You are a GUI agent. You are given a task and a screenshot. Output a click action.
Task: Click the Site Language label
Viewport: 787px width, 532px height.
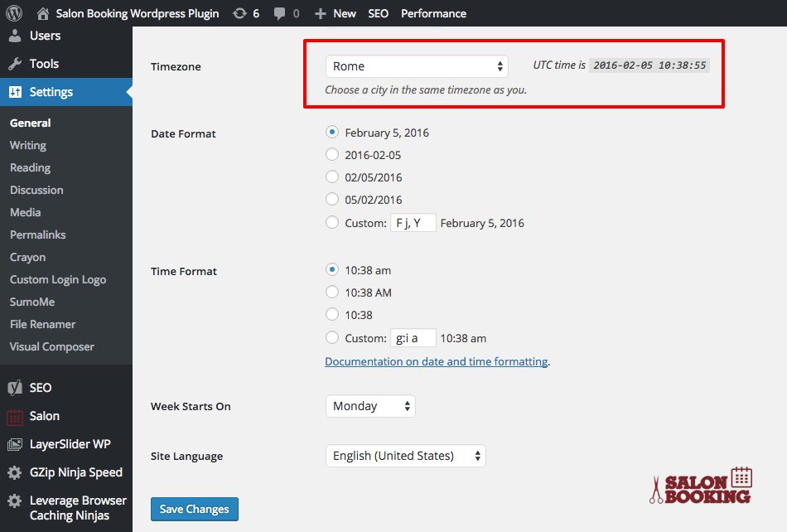point(186,457)
